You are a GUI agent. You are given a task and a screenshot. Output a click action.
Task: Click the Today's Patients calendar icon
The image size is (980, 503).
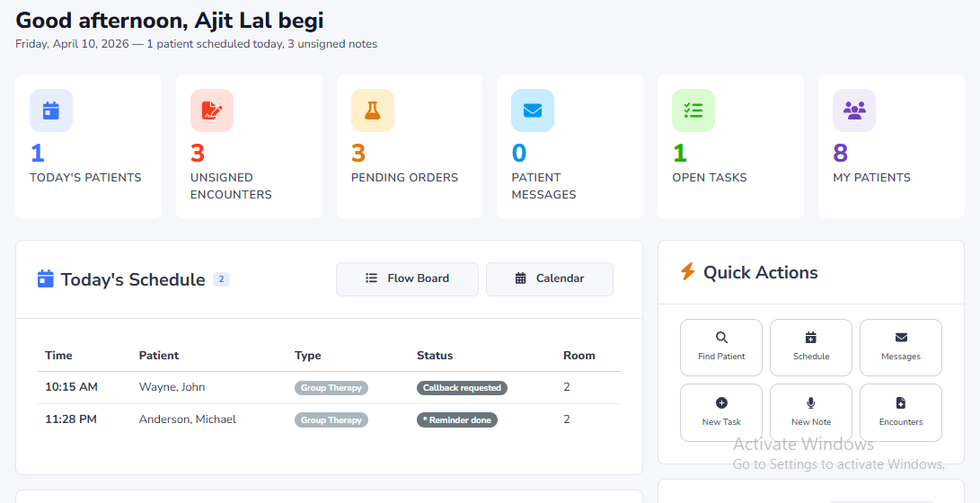click(51, 110)
